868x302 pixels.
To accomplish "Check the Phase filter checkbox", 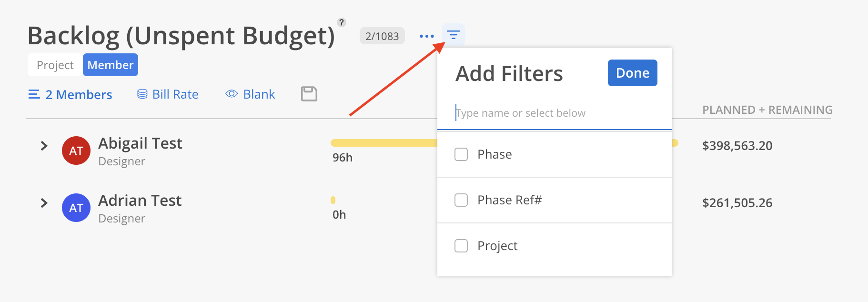I will 461,154.
